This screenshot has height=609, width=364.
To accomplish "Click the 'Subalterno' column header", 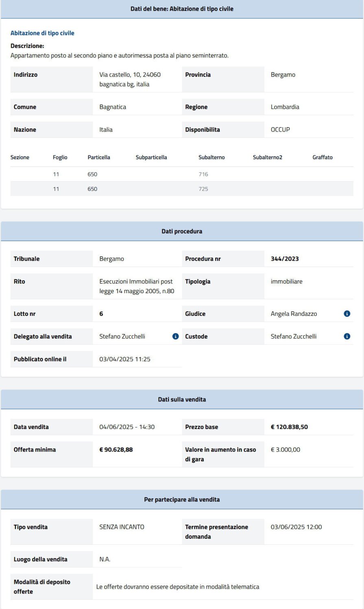I will pyautogui.click(x=211, y=158).
